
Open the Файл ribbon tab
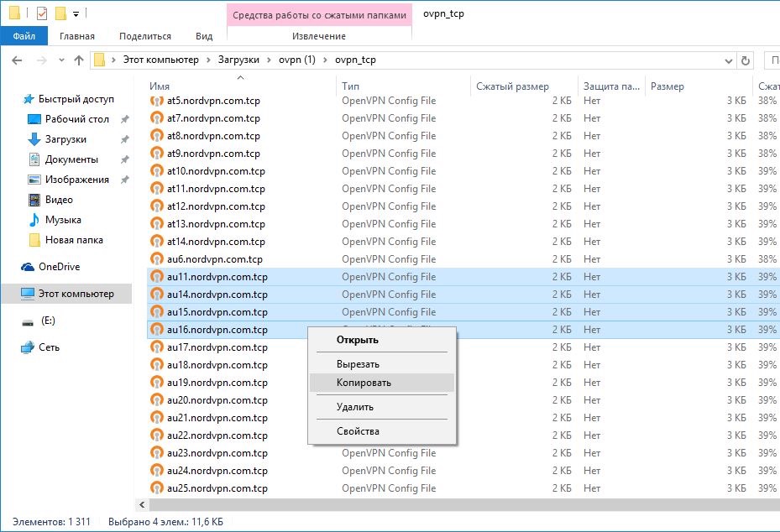tap(23, 36)
